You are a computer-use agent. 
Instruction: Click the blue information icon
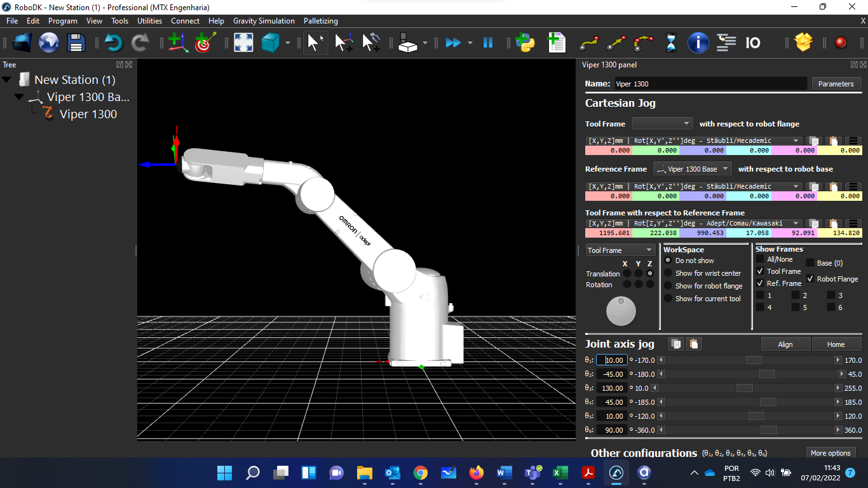(698, 43)
